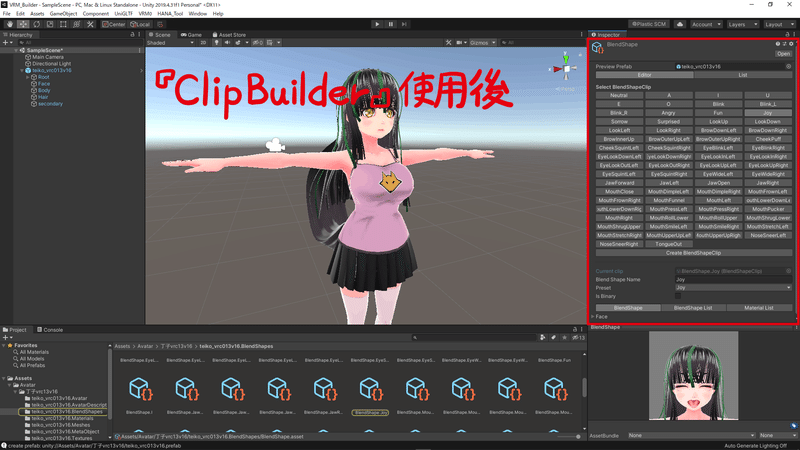Step one frame forward
Image resolution: width=800 pixels, height=450 pixels.
click(404, 24)
